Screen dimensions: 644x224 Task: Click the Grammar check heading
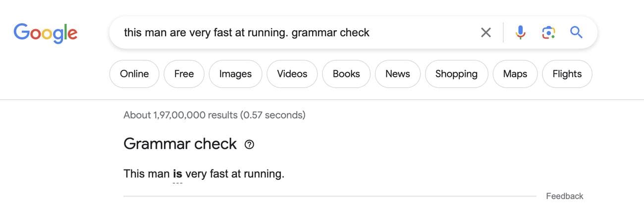(180, 144)
